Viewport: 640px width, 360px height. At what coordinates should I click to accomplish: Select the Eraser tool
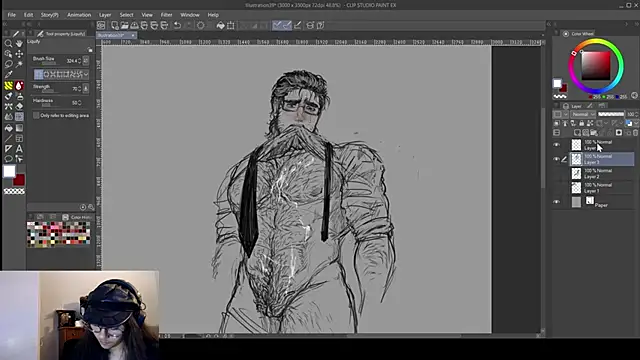(19, 107)
